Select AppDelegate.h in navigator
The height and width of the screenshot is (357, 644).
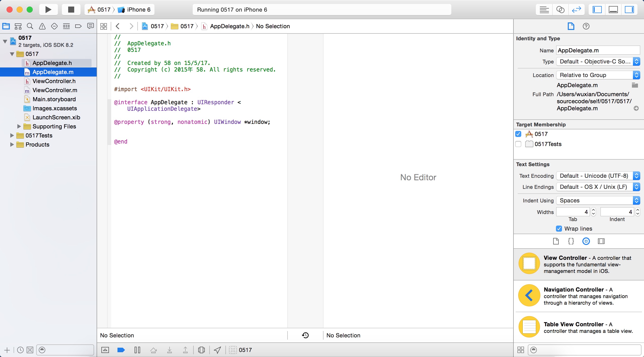point(48,63)
